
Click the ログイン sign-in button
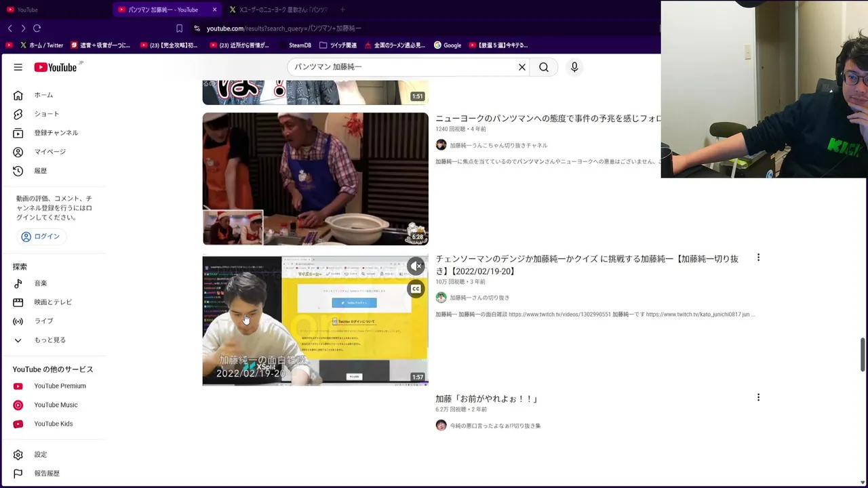(x=41, y=237)
